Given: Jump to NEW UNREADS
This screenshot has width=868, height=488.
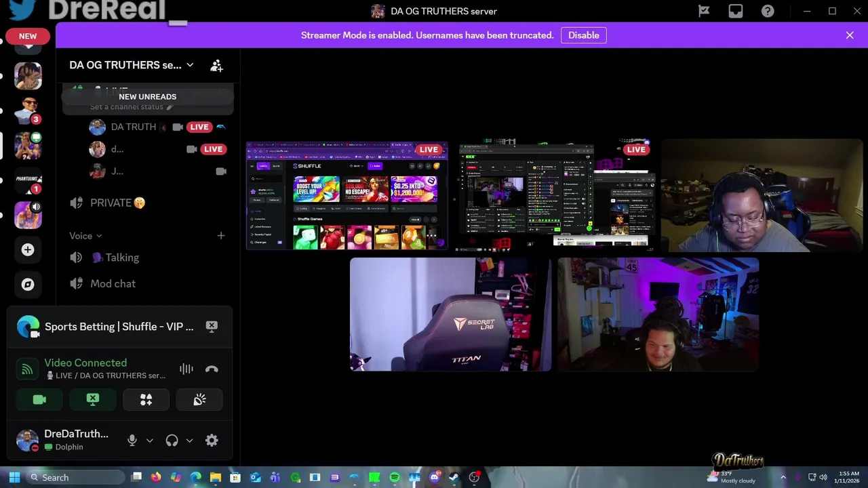Looking at the screenshot, I should point(148,97).
